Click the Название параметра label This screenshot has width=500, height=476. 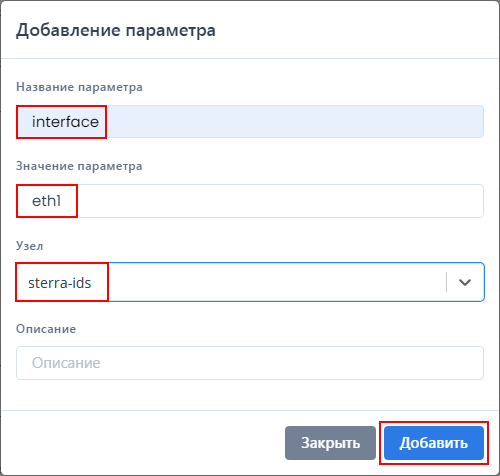(x=79, y=87)
